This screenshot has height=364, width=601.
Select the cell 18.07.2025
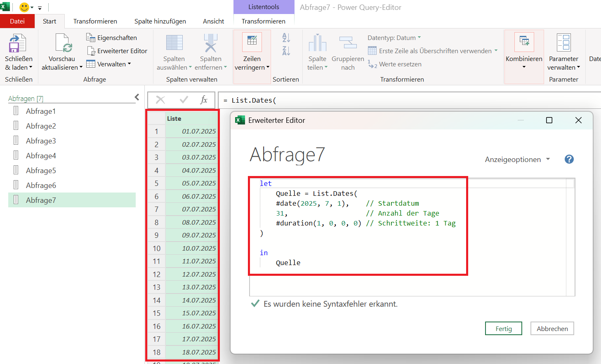pos(191,352)
